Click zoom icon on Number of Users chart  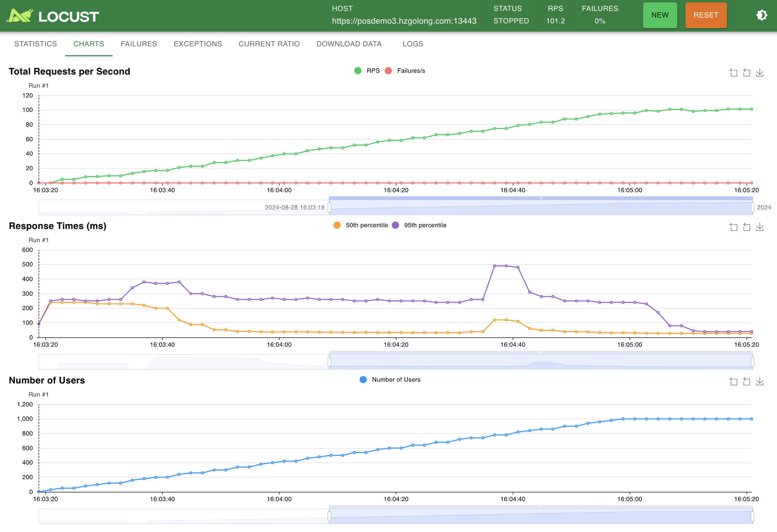click(733, 381)
